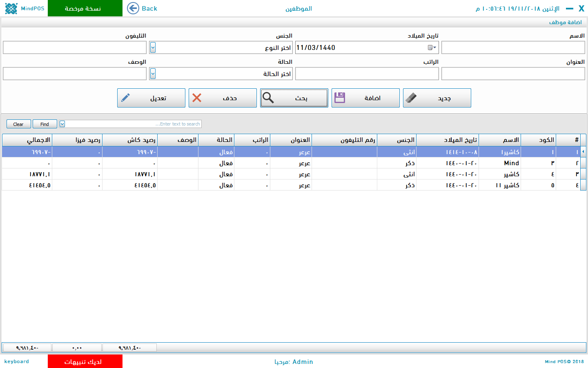Screen dimensions: 588x368
Task: Click the MindPOS logo icon
Action: coord(11,9)
